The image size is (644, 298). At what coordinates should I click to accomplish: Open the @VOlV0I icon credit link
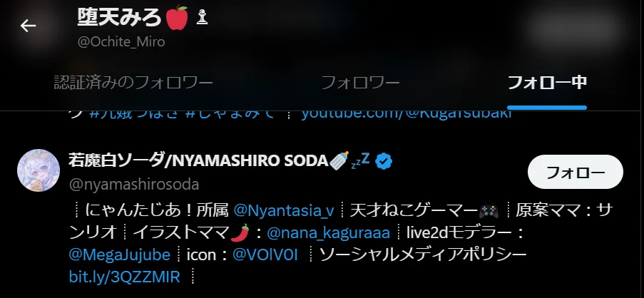pos(265,255)
